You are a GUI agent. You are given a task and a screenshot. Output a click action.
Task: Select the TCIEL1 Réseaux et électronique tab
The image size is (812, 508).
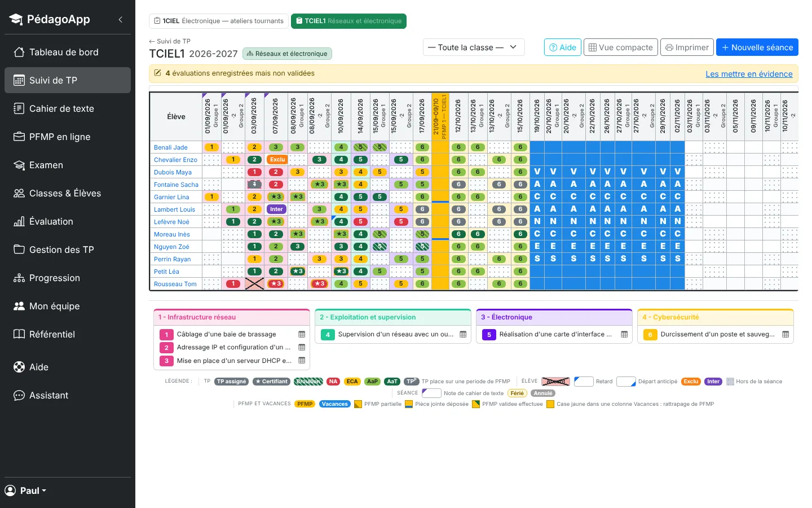click(348, 21)
